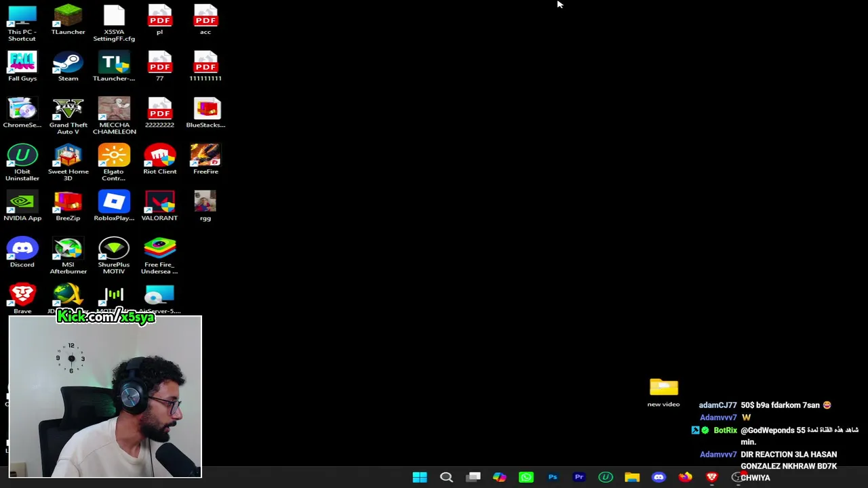The width and height of the screenshot is (868, 488).
Task: Open the Windows Start menu
Action: coord(420,477)
